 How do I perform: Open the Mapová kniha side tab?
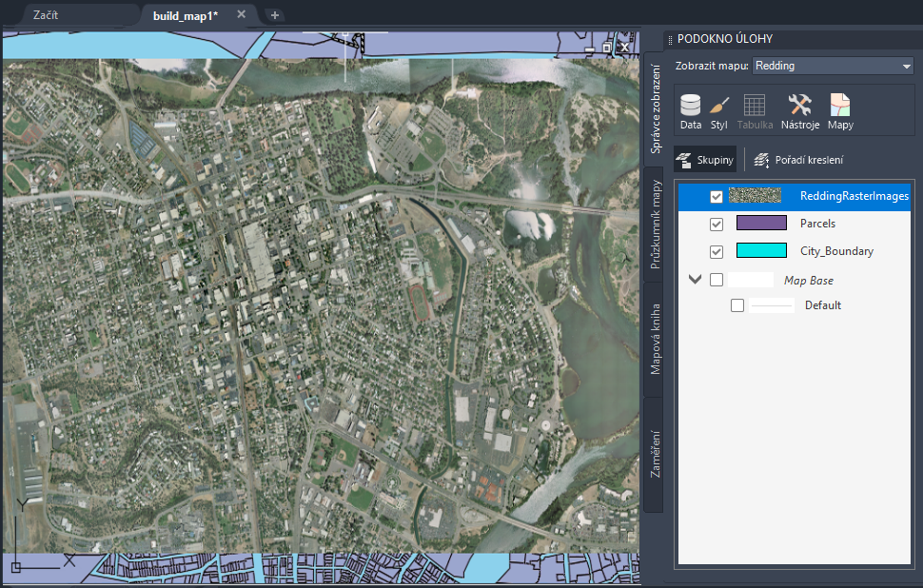[655, 339]
